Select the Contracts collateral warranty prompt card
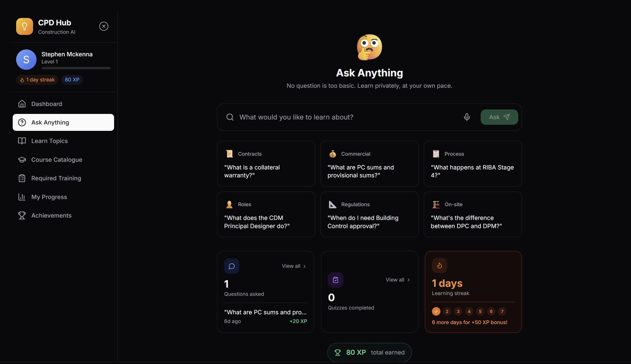The image size is (631, 364). point(265,164)
